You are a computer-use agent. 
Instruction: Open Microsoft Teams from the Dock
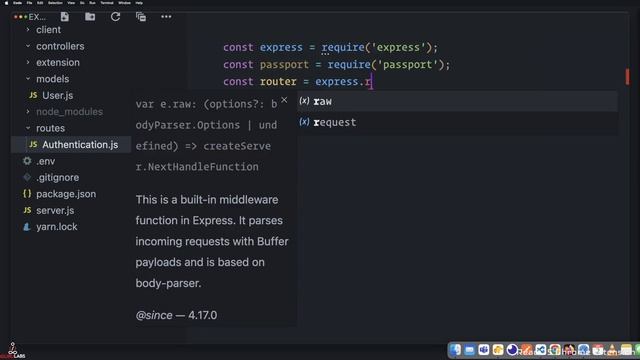coord(484,350)
